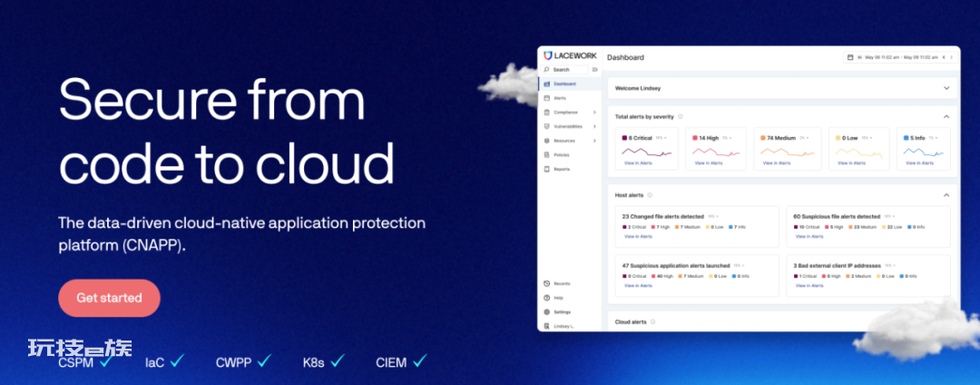The image size is (980, 385).
Task: Click the Recents clock icon
Action: pos(547,283)
